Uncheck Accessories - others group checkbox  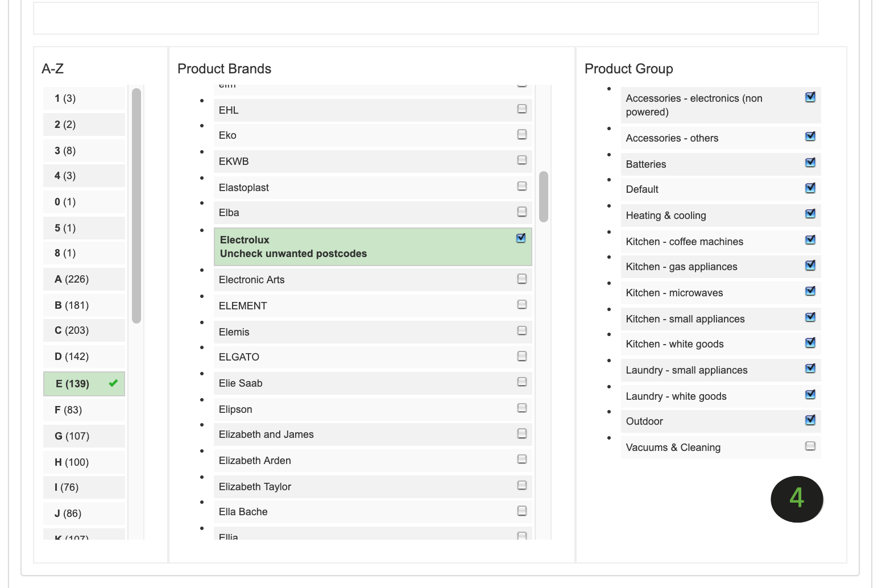point(810,136)
